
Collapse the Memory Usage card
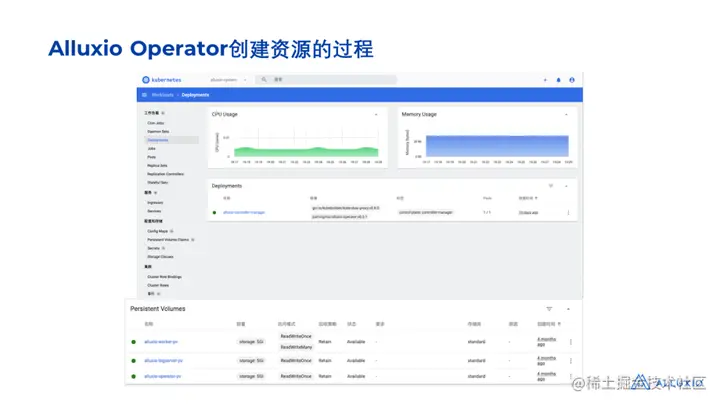tap(566, 114)
